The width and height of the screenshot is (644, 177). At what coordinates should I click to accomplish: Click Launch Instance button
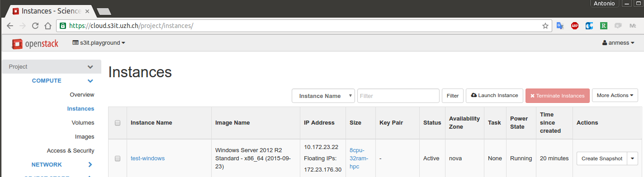[494, 96]
